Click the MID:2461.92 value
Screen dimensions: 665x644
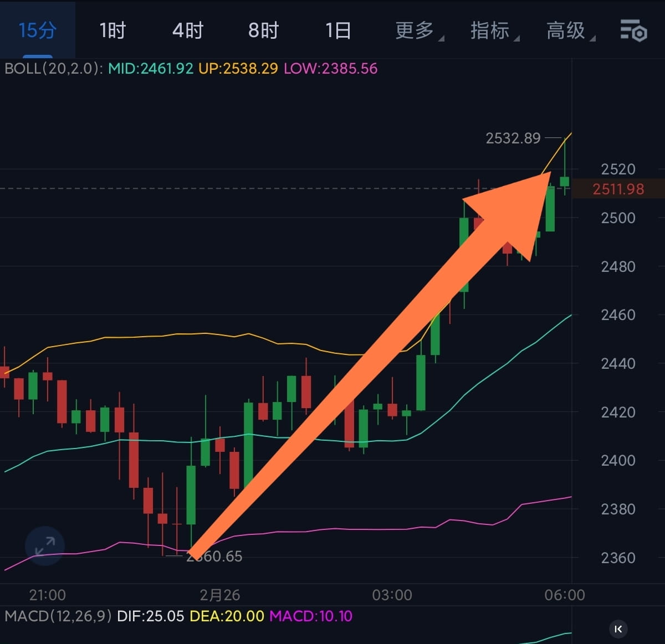pos(151,69)
